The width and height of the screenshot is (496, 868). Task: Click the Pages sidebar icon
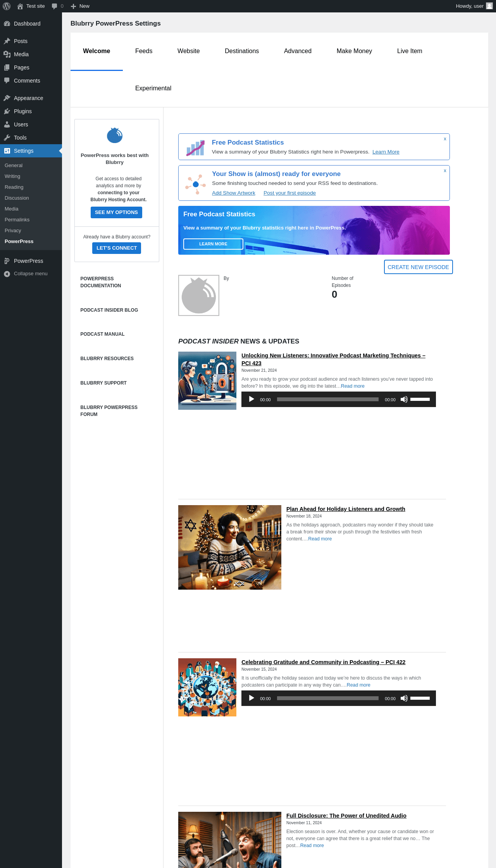pyautogui.click(x=7, y=67)
